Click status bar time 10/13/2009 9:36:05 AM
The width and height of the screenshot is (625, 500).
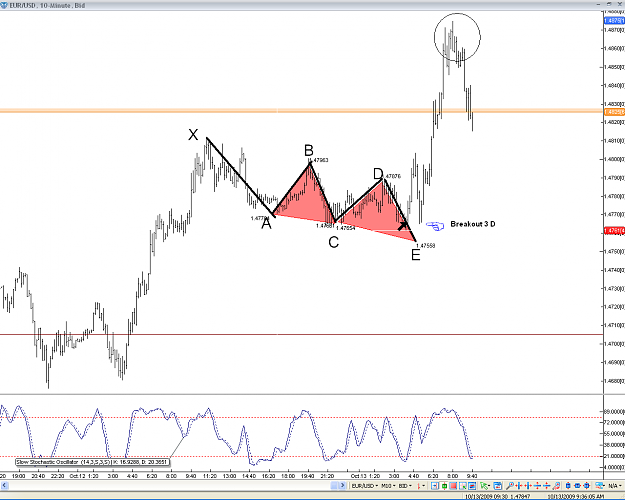tap(576, 497)
